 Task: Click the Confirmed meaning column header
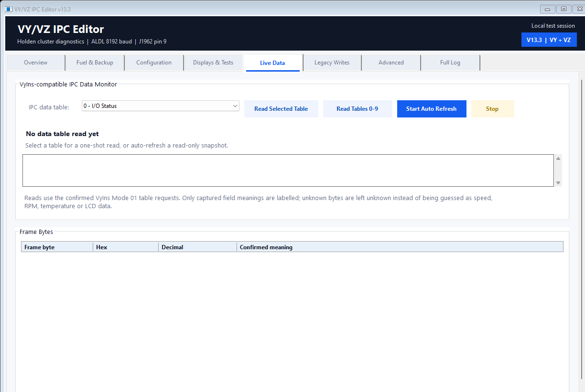click(x=400, y=247)
